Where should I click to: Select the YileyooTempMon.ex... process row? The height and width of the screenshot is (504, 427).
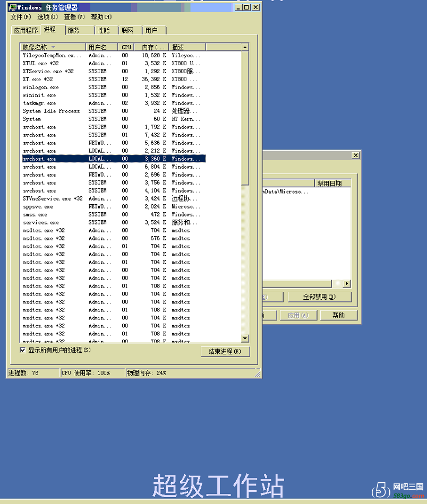[x=114, y=55]
